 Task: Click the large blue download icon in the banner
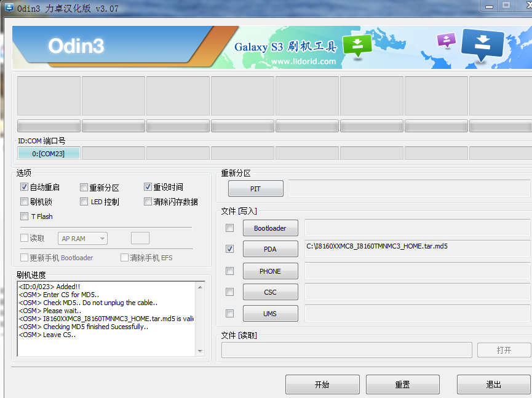pos(482,46)
